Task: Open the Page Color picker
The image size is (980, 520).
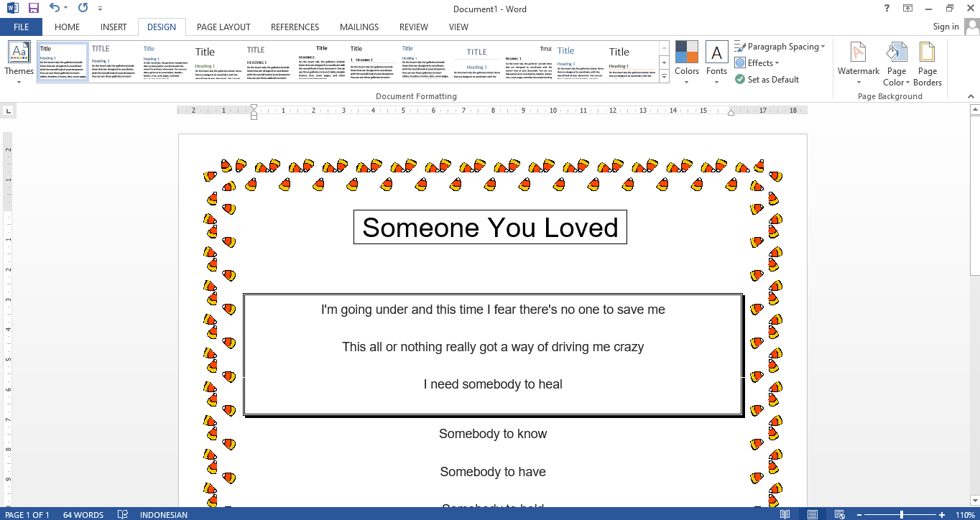Action: pyautogui.click(x=896, y=63)
